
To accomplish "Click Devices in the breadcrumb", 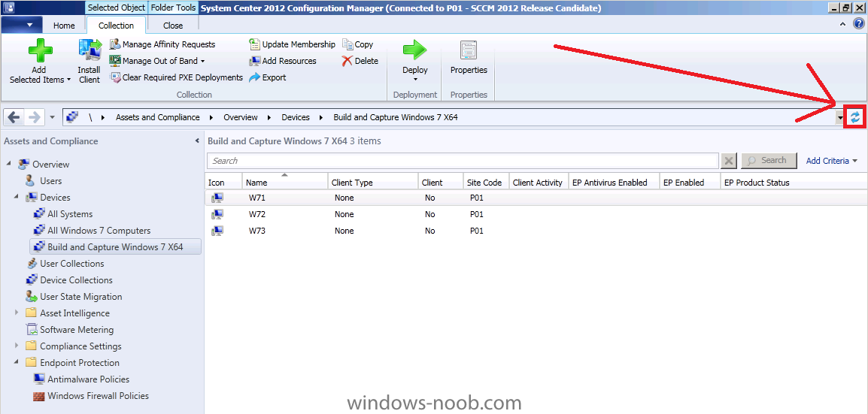I will coord(296,117).
